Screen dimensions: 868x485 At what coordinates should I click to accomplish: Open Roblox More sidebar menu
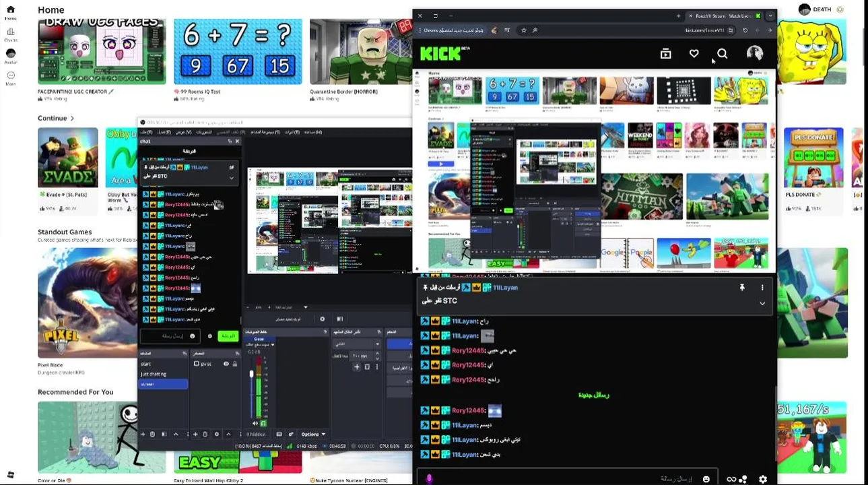click(10, 77)
